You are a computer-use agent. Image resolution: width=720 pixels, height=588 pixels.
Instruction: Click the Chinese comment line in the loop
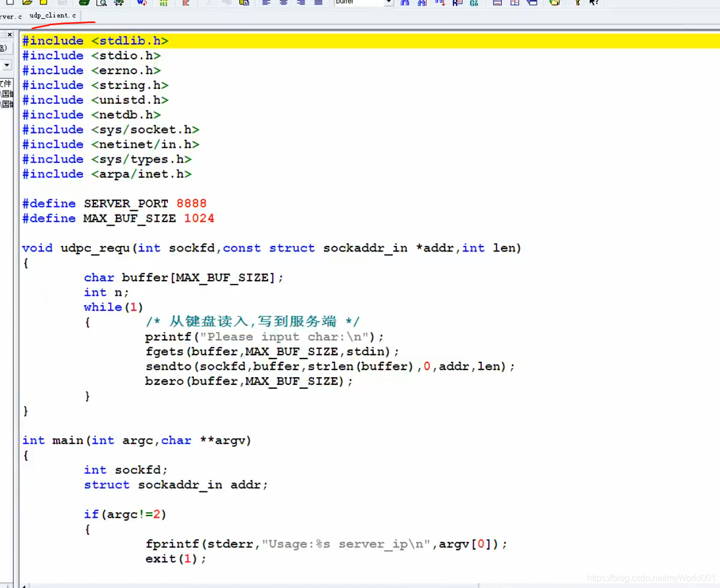[x=253, y=322]
